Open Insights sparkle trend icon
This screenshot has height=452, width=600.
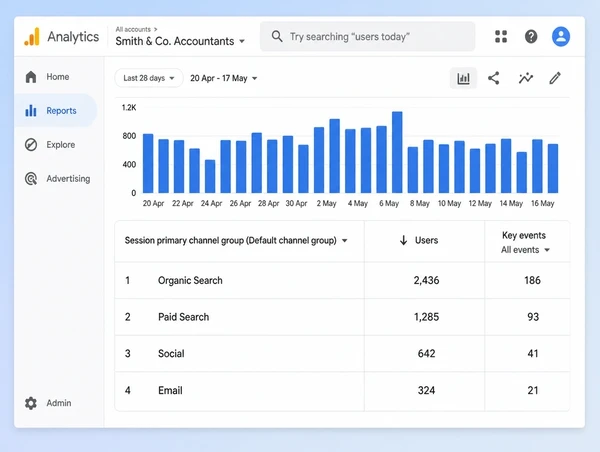526,78
